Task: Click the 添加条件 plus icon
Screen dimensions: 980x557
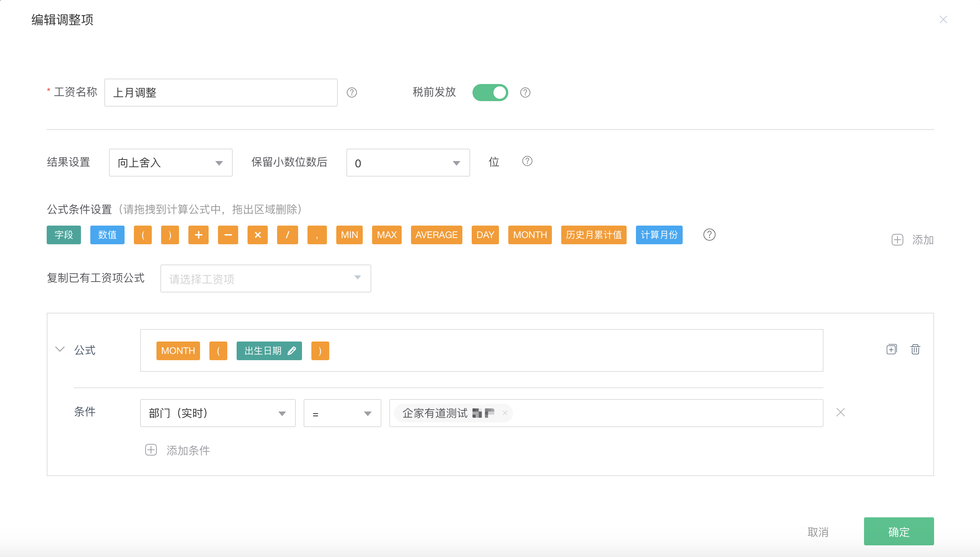Action: click(151, 450)
